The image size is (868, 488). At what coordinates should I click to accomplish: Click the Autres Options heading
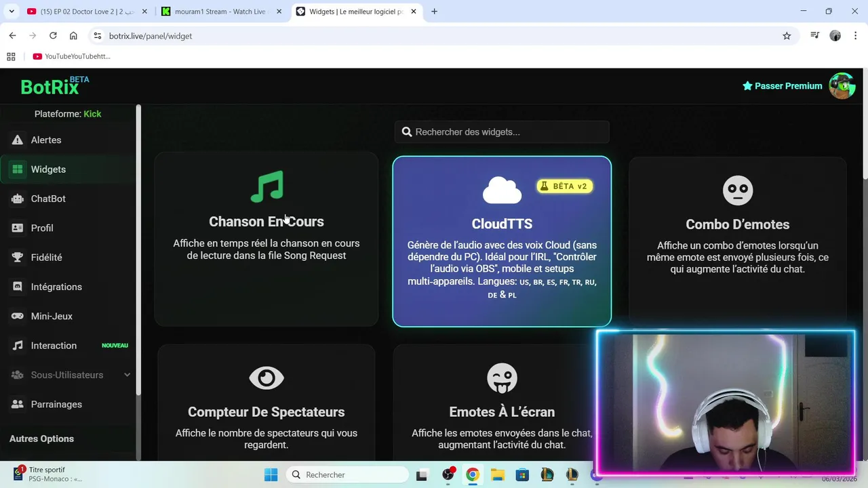pos(41,439)
